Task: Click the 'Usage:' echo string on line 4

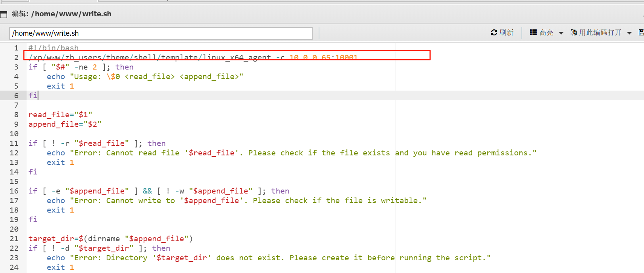Action: point(157,76)
